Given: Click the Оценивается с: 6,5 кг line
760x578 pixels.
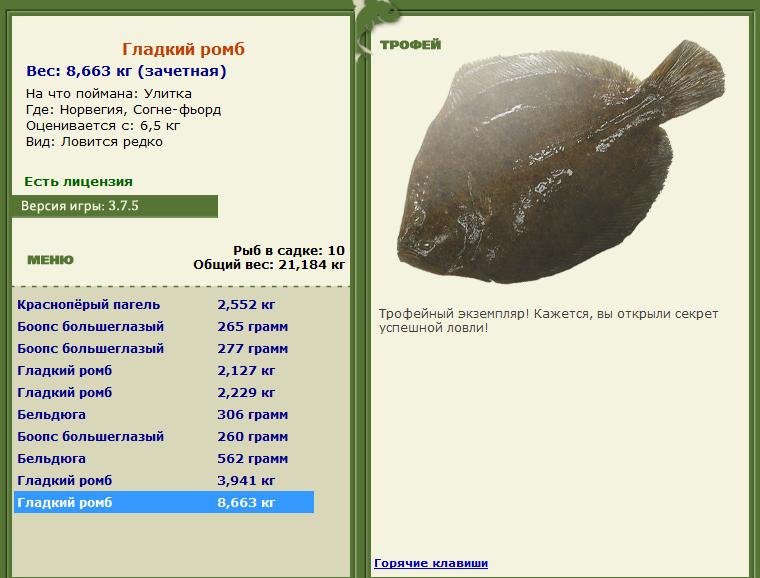Looking at the screenshot, I should click(x=103, y=126).
